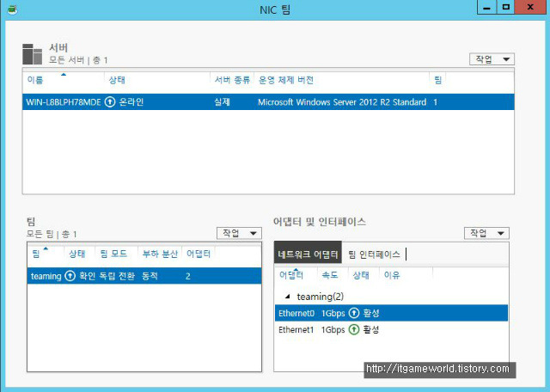Viewport: 550px width, 392px height.
Task: Minimize the NIC 팀 window
Action: [x=487, y=7]
